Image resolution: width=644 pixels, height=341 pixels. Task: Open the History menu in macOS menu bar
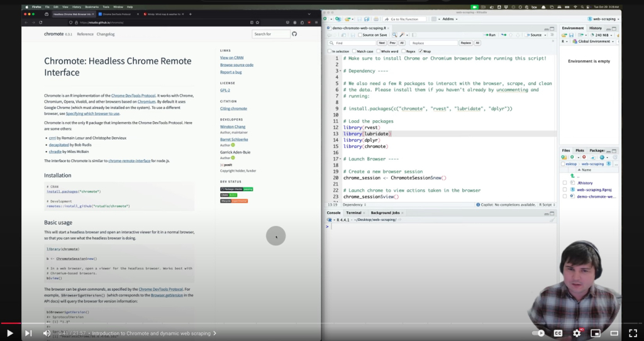pos(76,7)
